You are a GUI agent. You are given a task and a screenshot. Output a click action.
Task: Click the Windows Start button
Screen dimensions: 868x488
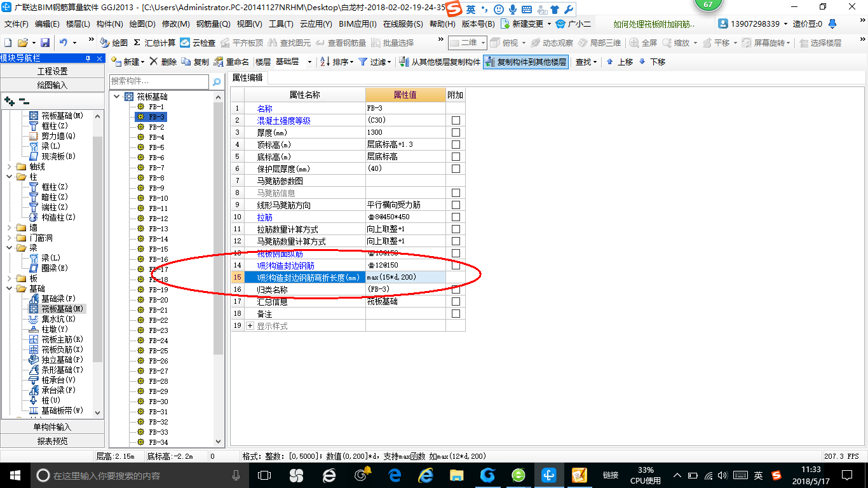click(15, 475)
